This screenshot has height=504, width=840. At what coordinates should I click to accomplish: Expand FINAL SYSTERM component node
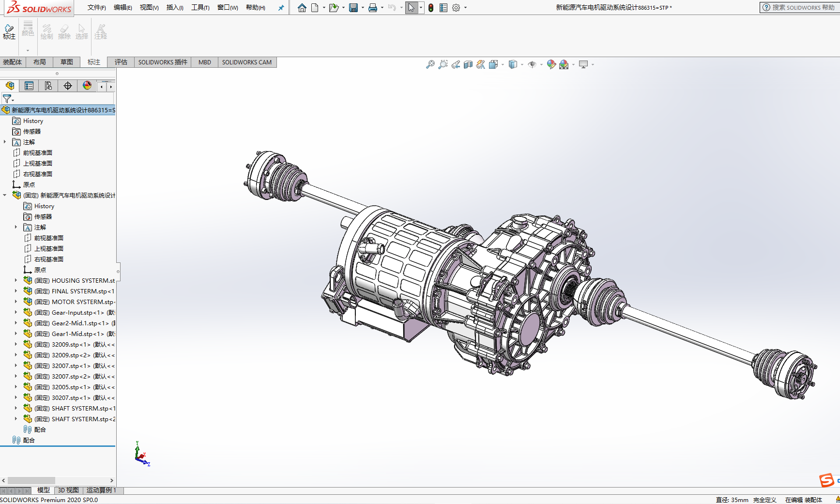pos(16,291)
